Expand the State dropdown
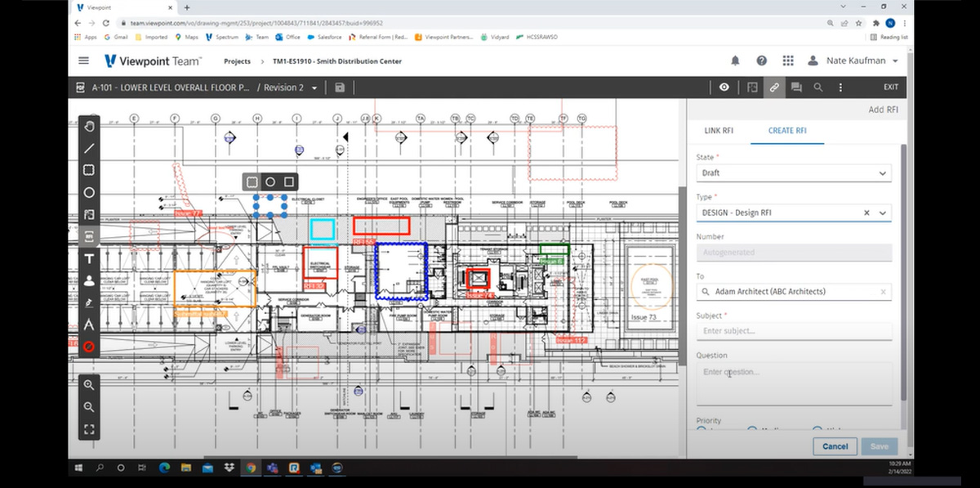 click(882, 173)
